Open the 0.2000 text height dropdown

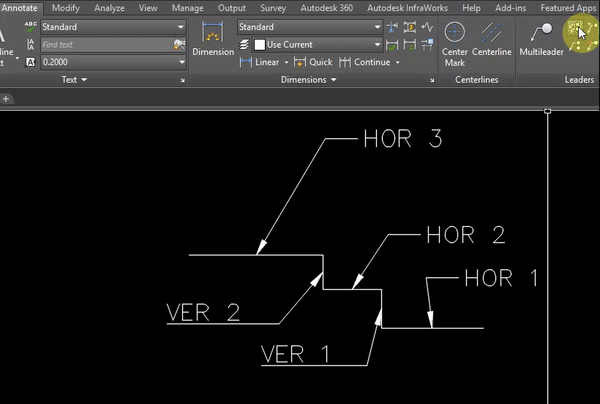113,62
